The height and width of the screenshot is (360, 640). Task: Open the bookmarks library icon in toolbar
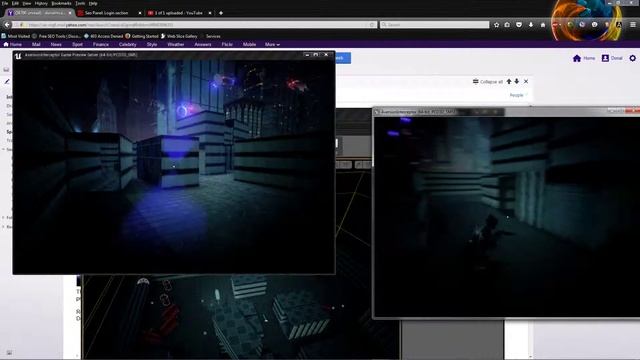[x=507, y=25]
